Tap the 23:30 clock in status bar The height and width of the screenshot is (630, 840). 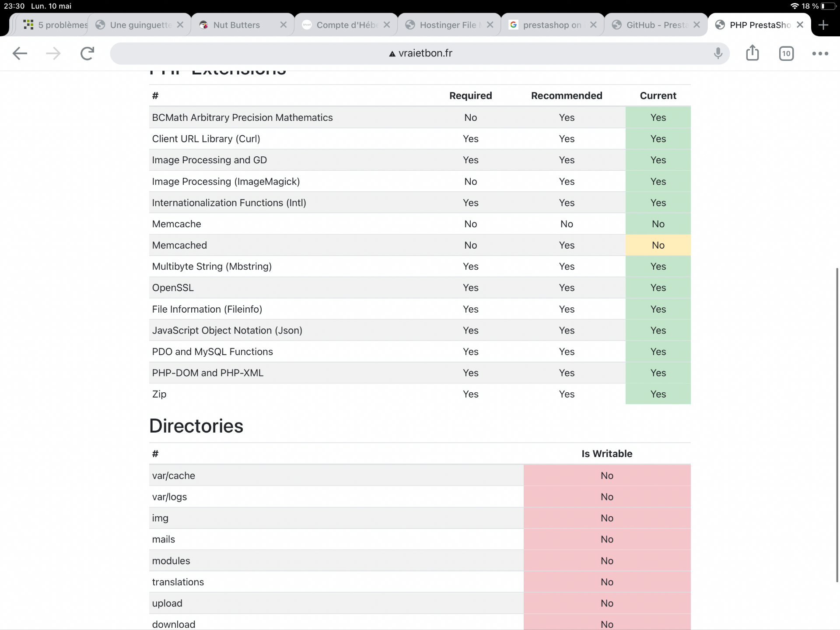pos(14,6)
